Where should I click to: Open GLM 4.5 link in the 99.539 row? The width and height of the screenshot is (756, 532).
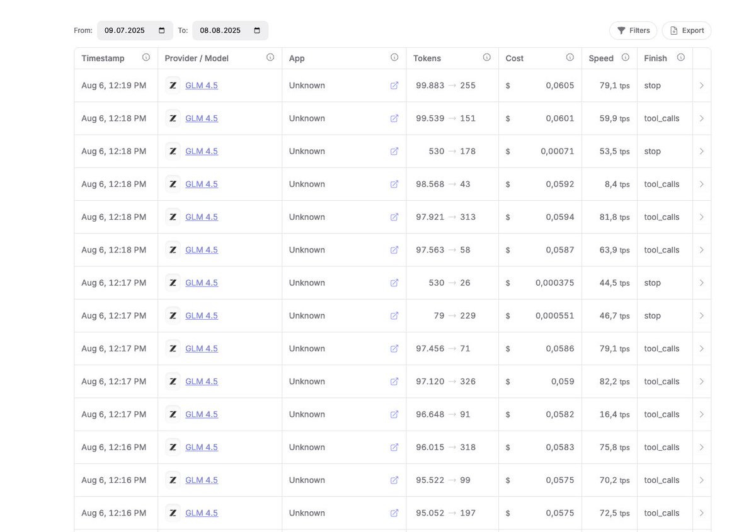coord(202,118)
